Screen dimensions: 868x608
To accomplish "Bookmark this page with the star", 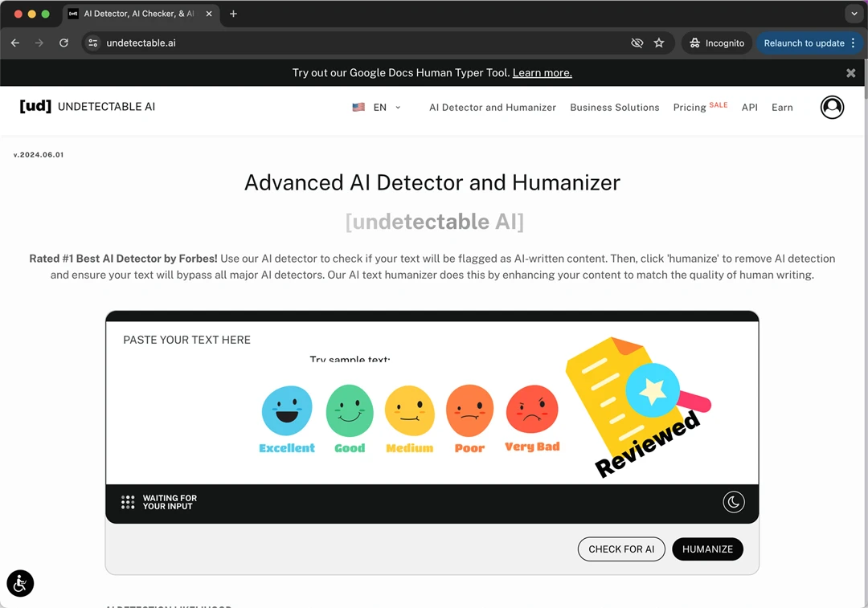I will pos(659,43).
